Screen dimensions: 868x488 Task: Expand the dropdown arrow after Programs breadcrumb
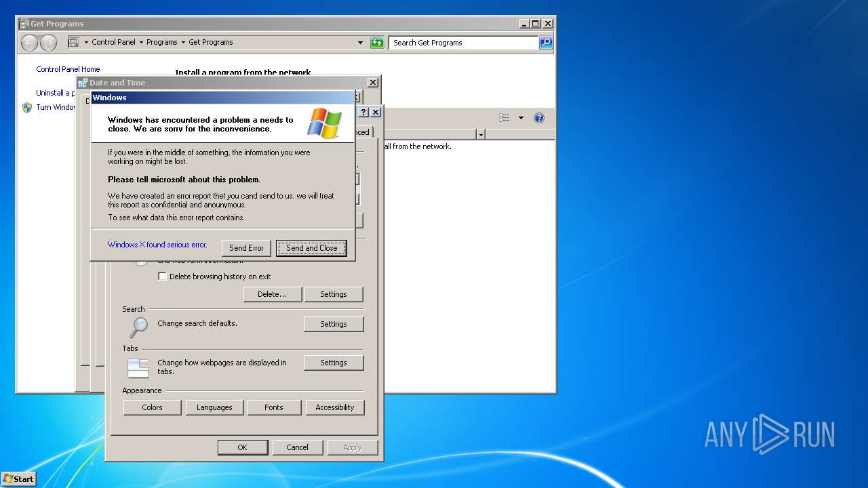183,42
